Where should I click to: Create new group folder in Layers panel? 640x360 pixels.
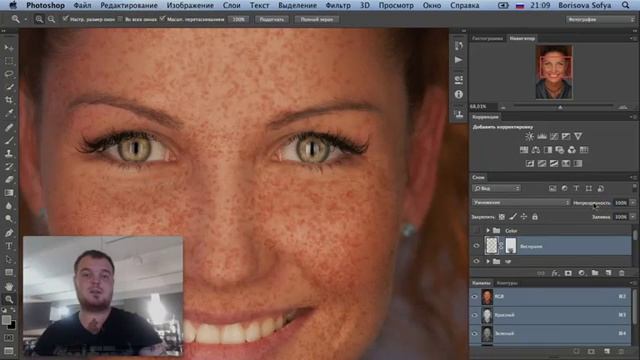(595, 273)
